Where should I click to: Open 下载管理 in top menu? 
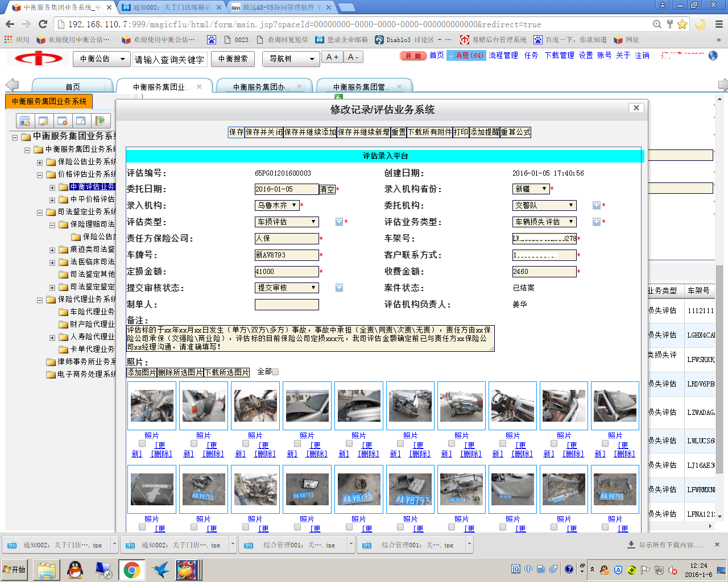559,55
